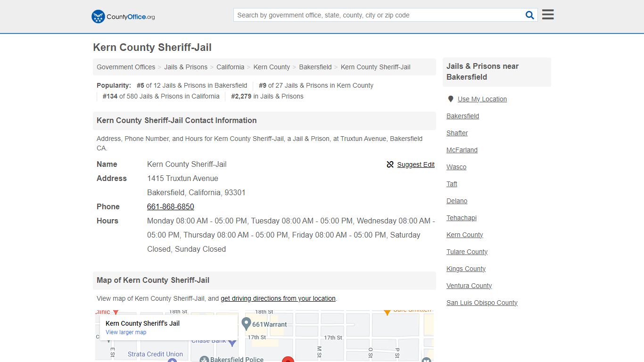The height and width of the screenshot is (362, 644).
Task: Call phone number 661-868-6850
Action: point(171,206)
